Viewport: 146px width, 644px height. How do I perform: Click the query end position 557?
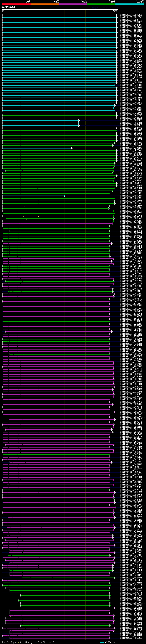point(115,11)
